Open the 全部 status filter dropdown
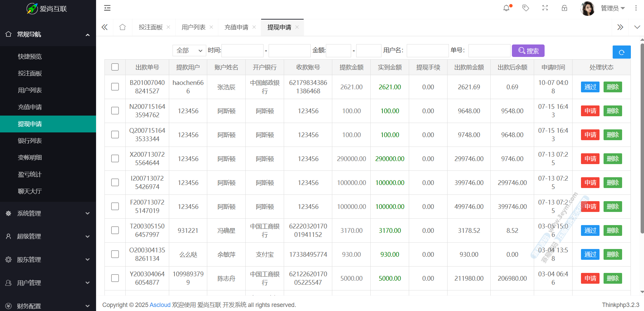 189,51
